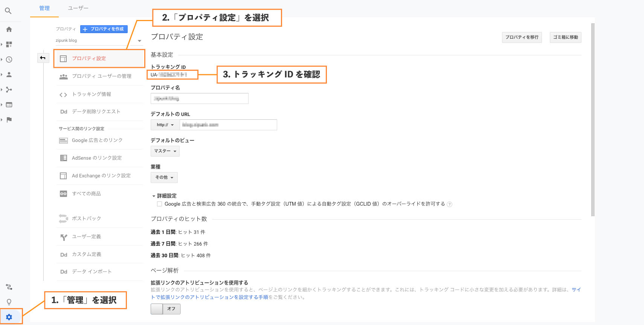Click the Ad Exchange のリンク設定 icon

click(x=63, y=176)
